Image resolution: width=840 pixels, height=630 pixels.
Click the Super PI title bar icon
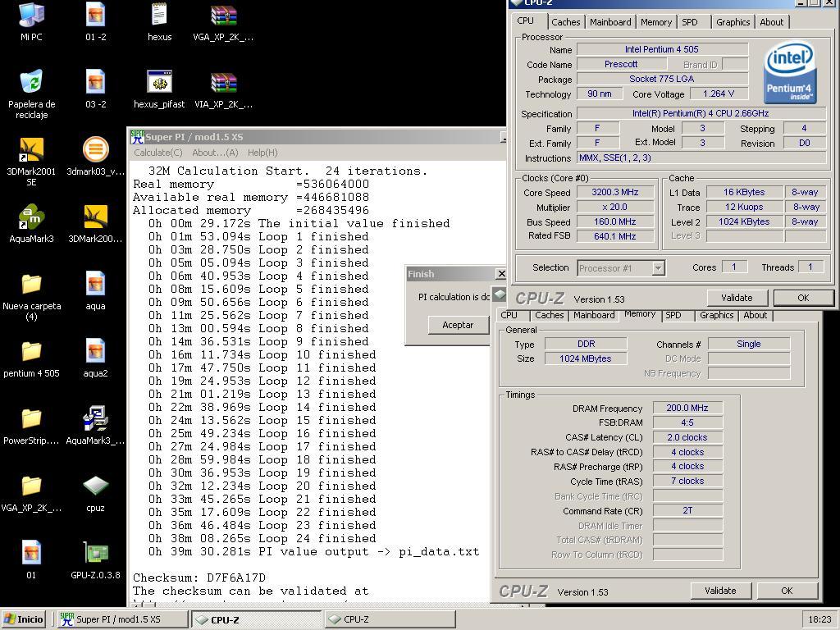point(137,137)
